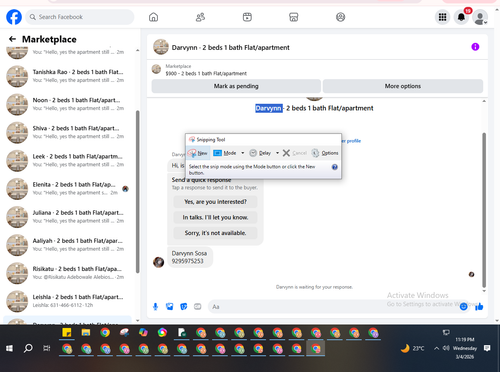Open the Leek conversation
This screenshot has width=500, height=372.
[x=68, y=160]
